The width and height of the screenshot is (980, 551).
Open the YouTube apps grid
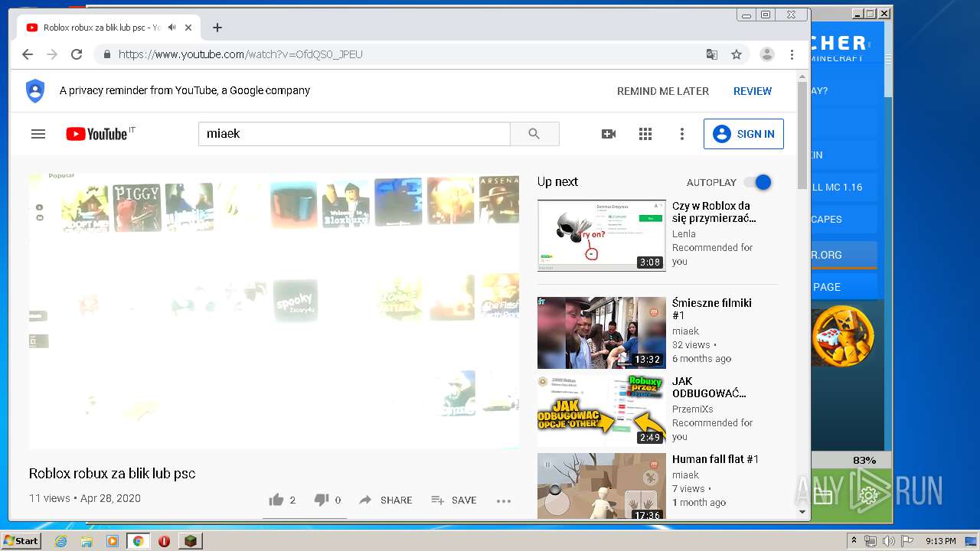tap(645, 134)
